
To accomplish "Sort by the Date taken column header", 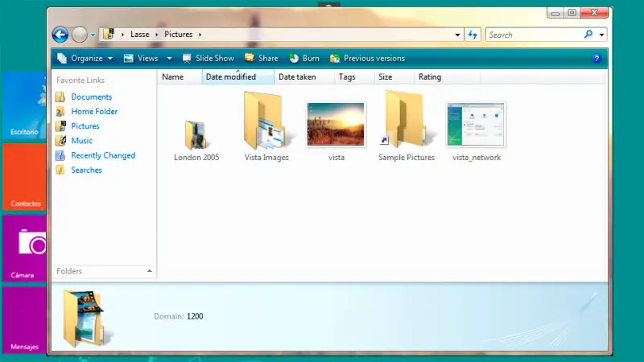I will coord(304,76).
